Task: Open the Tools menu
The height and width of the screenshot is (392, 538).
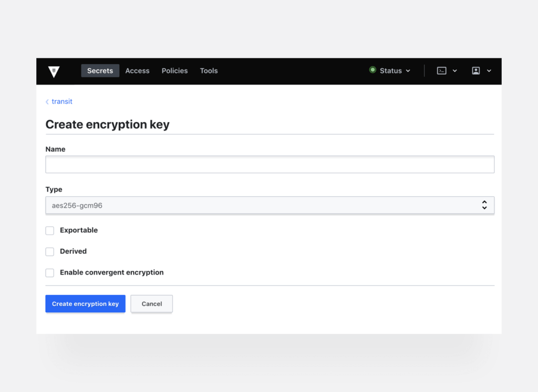Action: pyautogui.click(x=209, y=70)
